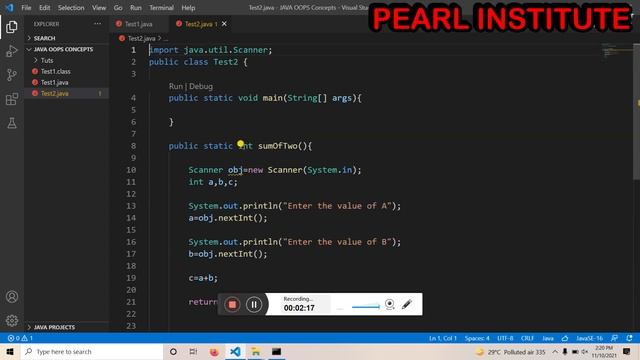The height and width of the screenshot is (360, 640).
Task: Open the terminal app on taskbar
Action: tap(276, 351)
